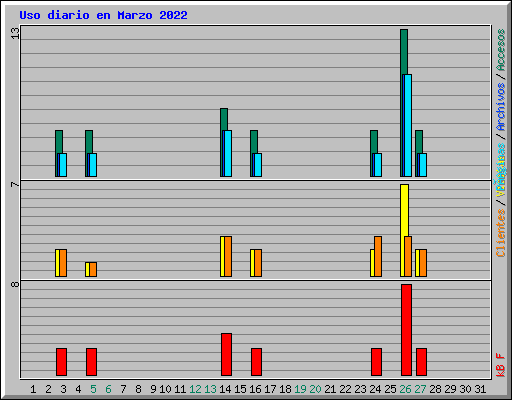Click the orange Clientes bar for day 24

click(x=378, y=256)
